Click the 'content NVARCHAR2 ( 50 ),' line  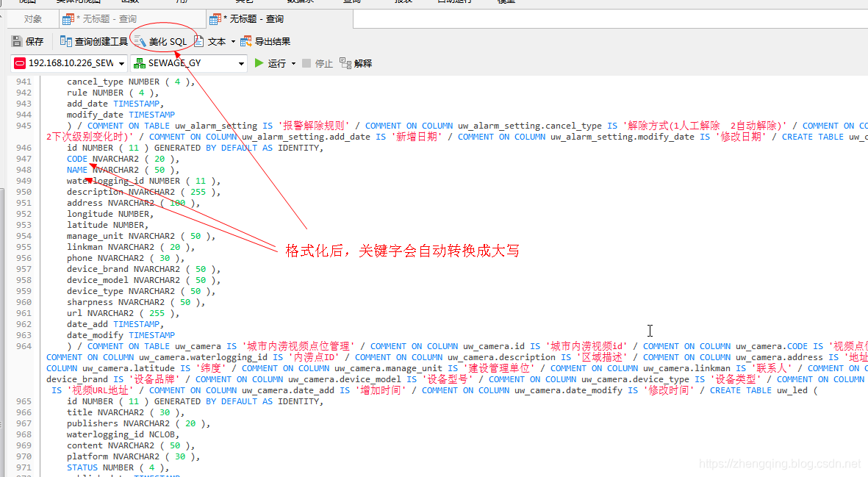[132, 446]
